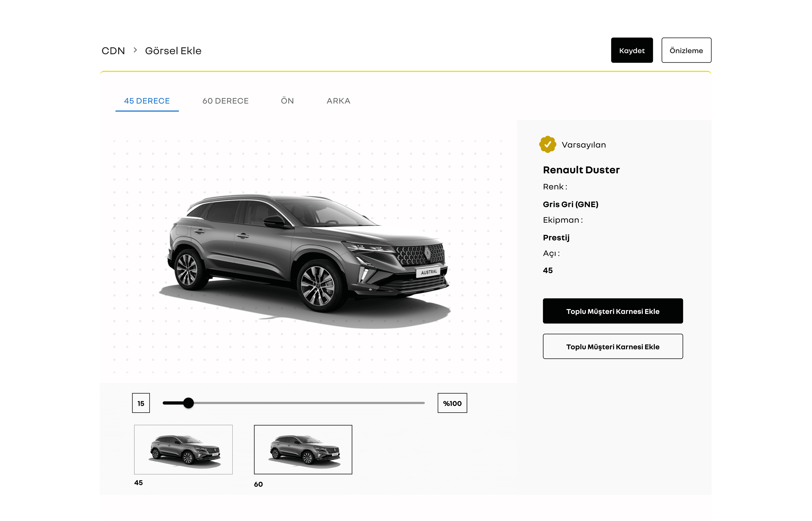This screenshot has width=812, height=521.
Task: Select the 45 degree car thumbnail
Action: click(x=183, y=449)
